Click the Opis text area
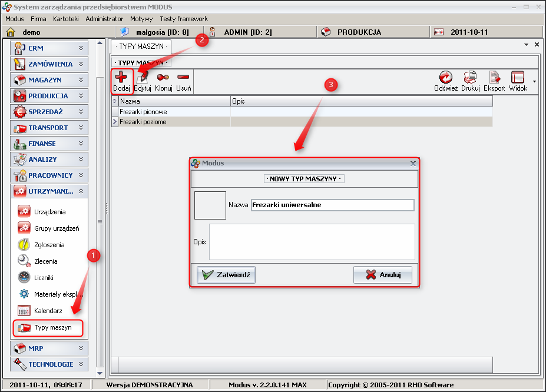The width and height of the screenshot is (546, 392). (312, 242)
